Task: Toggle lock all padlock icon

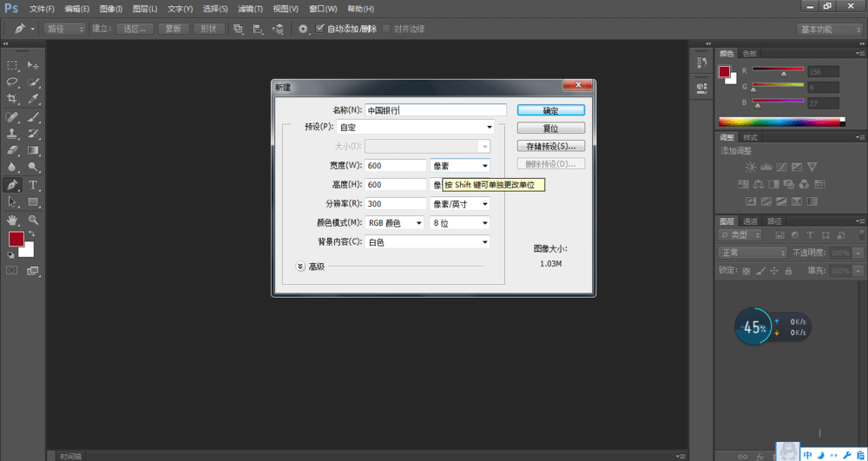Action: 788,271
